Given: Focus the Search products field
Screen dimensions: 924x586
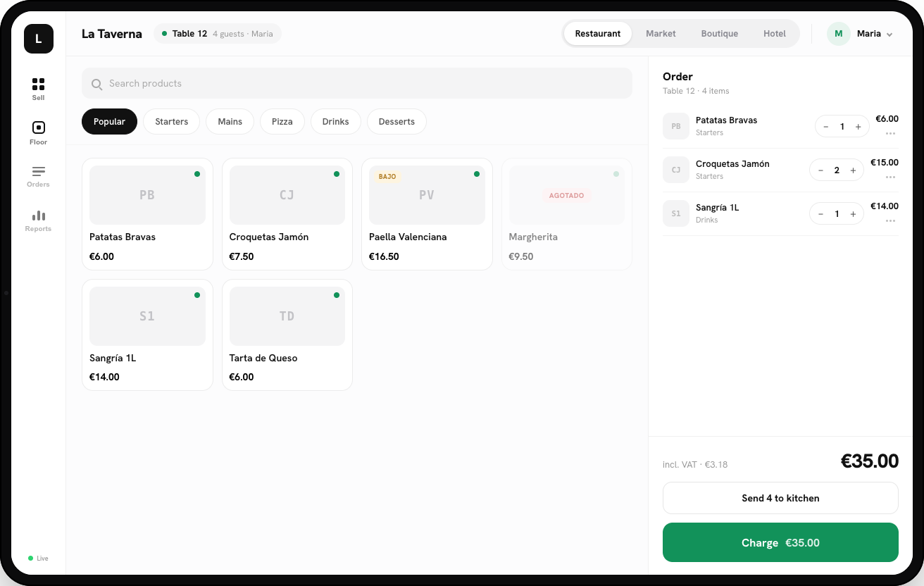Looking at the screenshot, I should click(357, 83).
